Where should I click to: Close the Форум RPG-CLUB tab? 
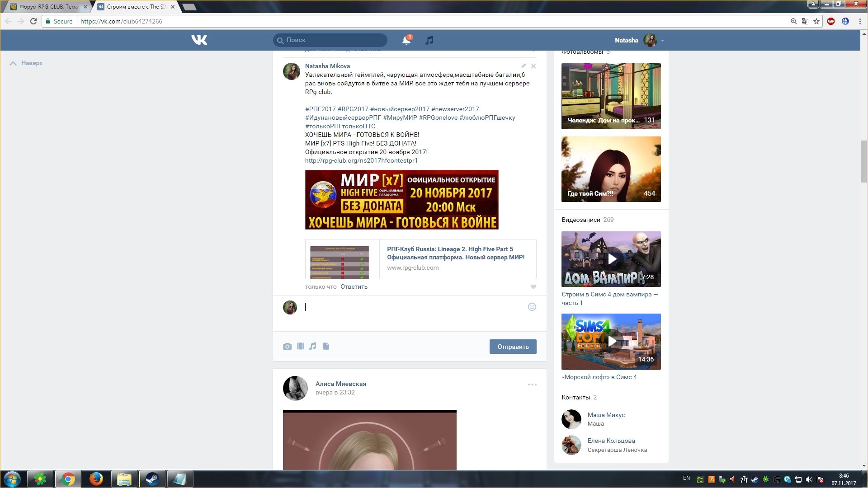[85, 7]
